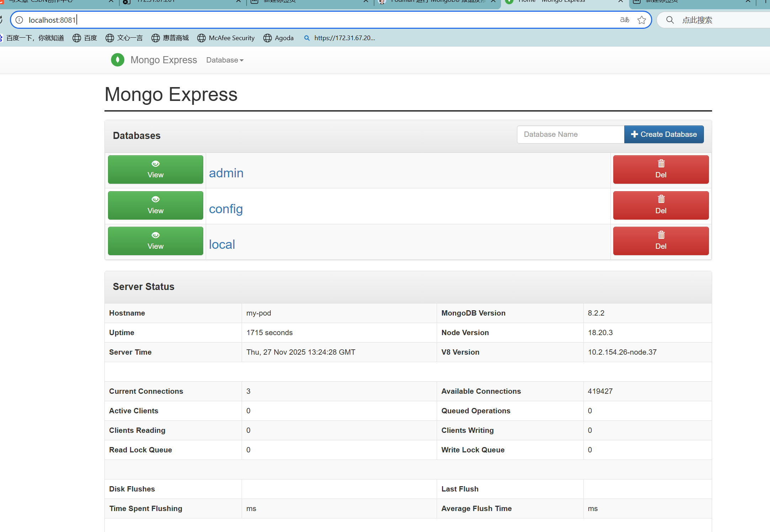View the local database
The image size is (770, 532).
point(155,241)
